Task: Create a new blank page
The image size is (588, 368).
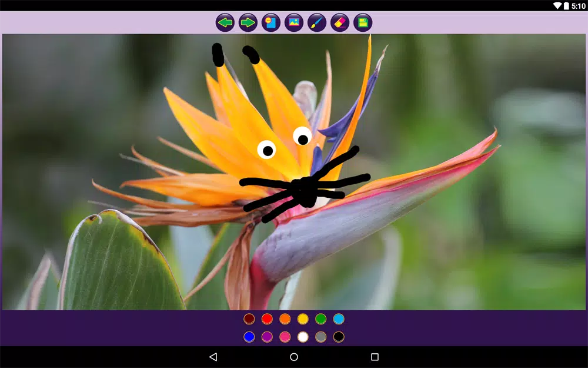Action: click(x=270, y=22)
